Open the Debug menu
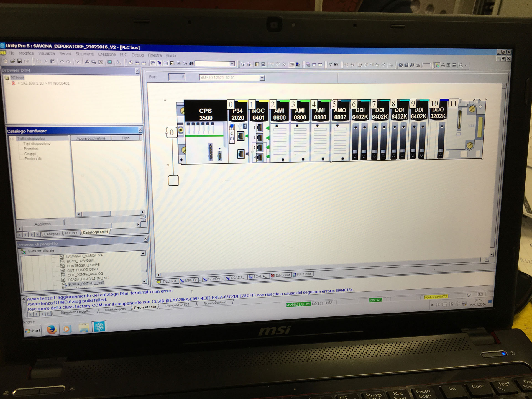 pyautogui.click(x=137, y=55)
